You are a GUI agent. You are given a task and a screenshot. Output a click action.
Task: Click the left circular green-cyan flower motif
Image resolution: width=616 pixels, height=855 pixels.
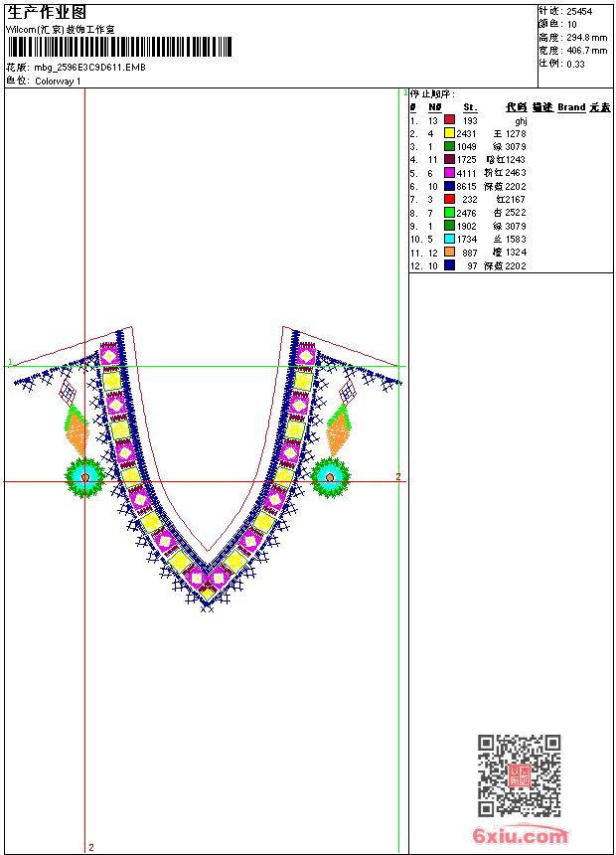pos(85,477)
